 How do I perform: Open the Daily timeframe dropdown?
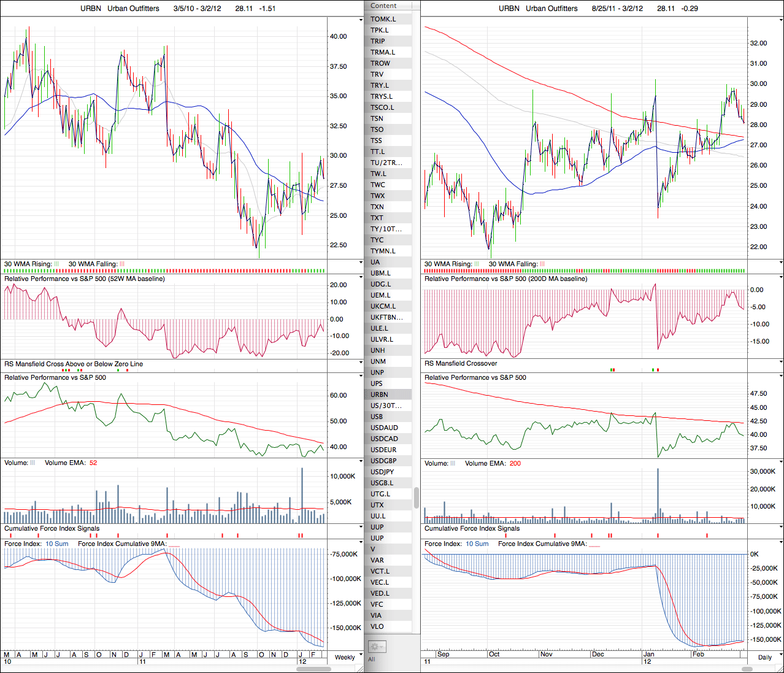click(x=765, y=657)
